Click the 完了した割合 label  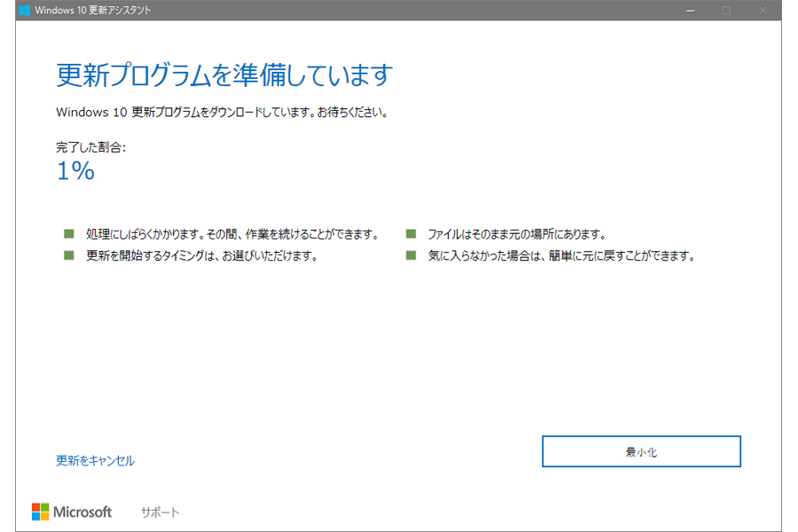(90, 147)
